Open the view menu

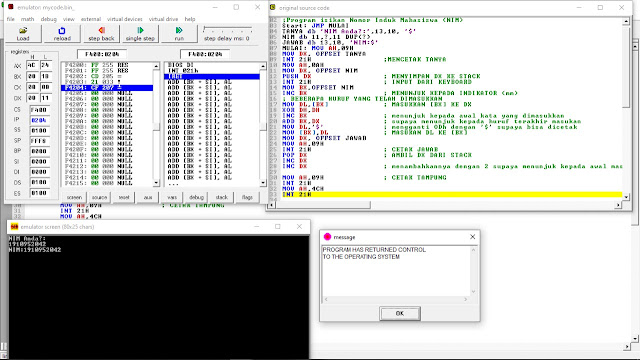click(x=69, y=19)
